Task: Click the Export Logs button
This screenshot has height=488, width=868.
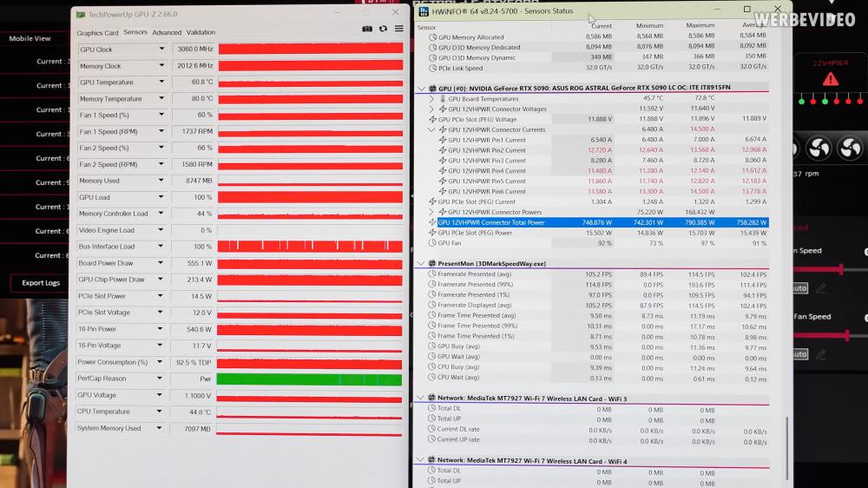Action: pos(41,283)
